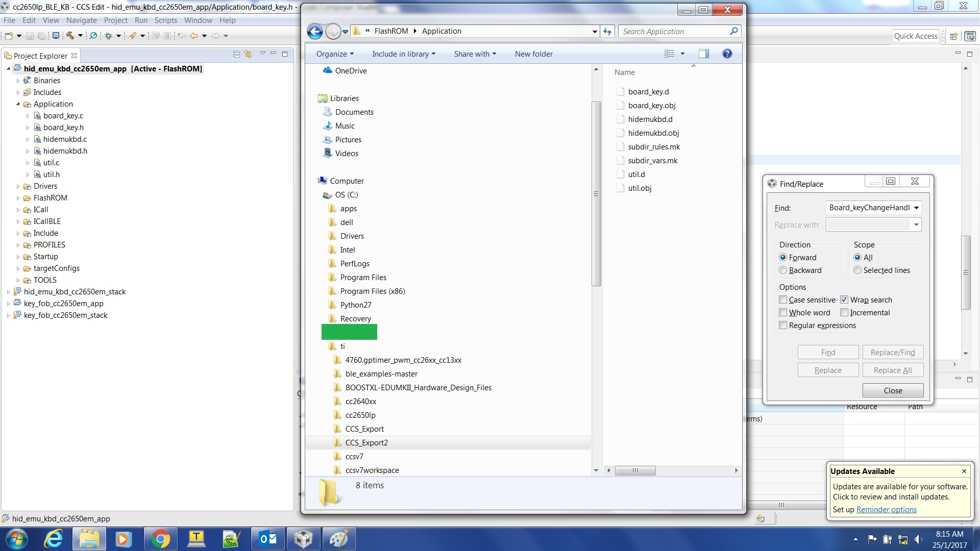Viewport: 980px width, 551px height.
Task: Select the Backward direction radio button
Action: click(x=785, y=270)
